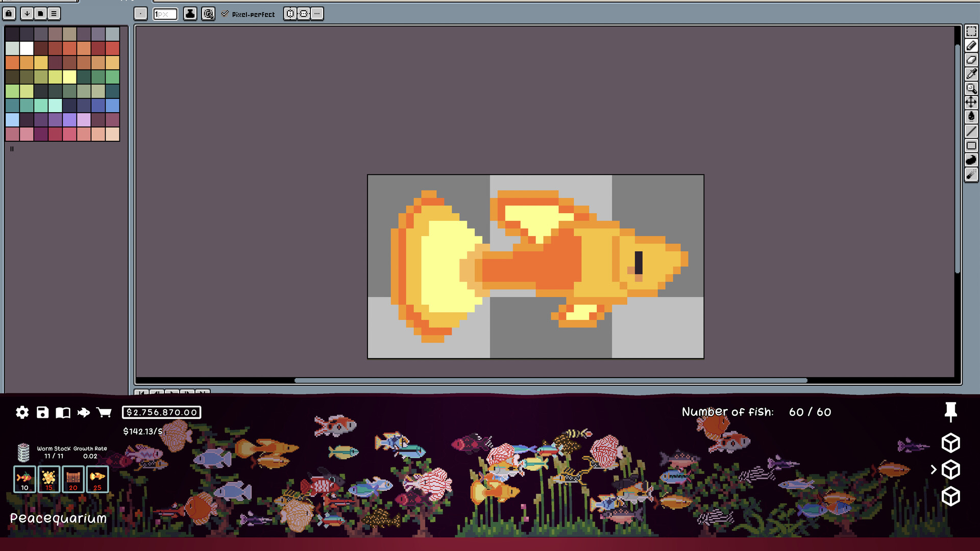The width and height of the screenshot is (980, 551).
Task: Click the 60 / 60 fish count
Action: 810,412
